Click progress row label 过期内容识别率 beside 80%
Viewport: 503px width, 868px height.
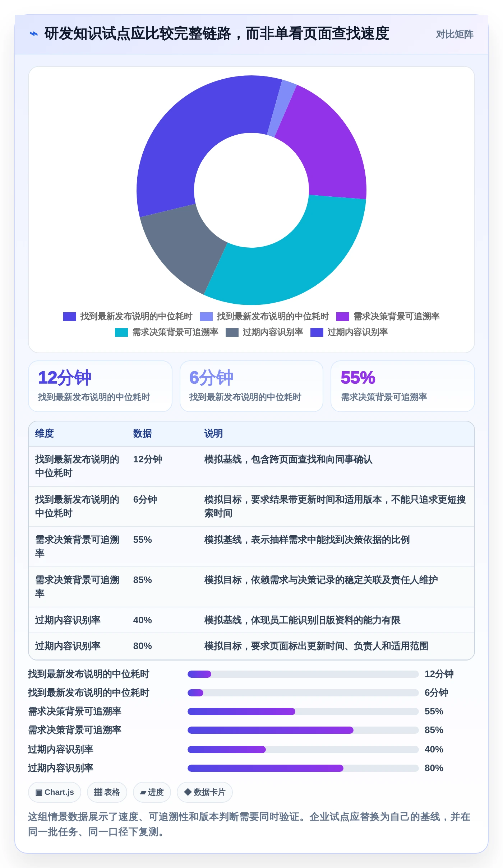point(61,768)
